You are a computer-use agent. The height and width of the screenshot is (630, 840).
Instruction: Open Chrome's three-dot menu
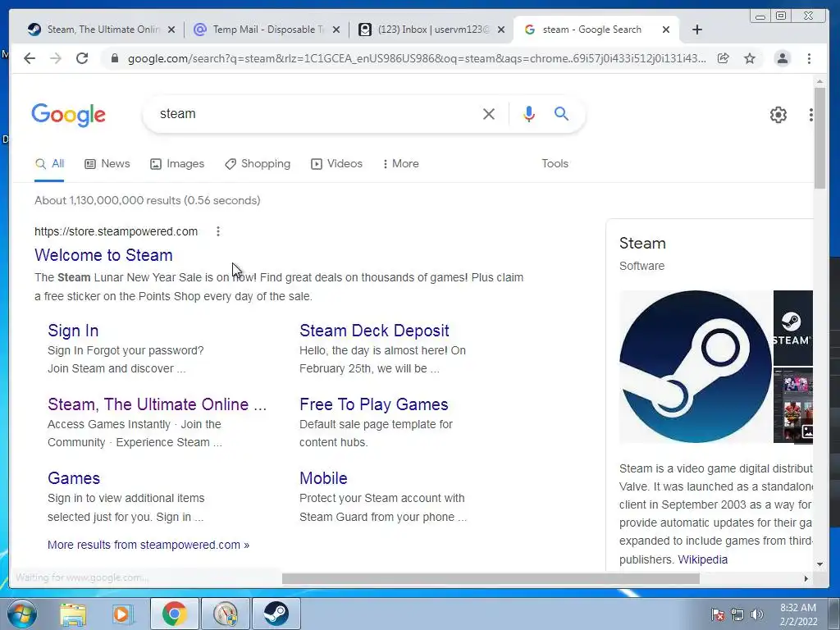[809, 58]
